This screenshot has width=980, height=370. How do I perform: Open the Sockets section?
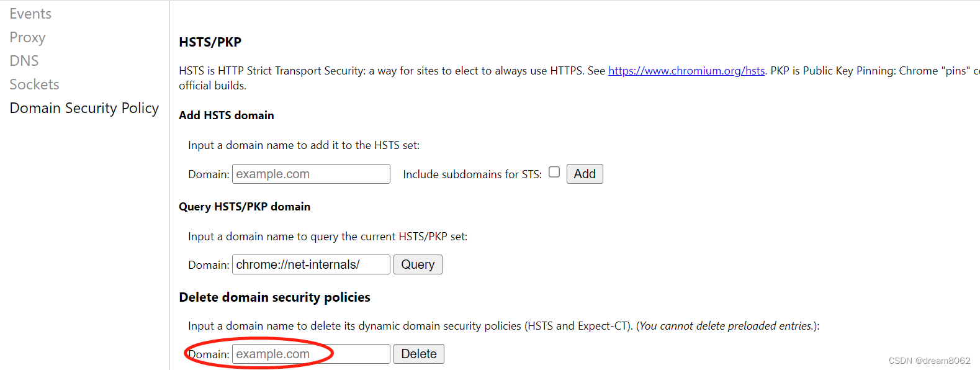(34, 84)
